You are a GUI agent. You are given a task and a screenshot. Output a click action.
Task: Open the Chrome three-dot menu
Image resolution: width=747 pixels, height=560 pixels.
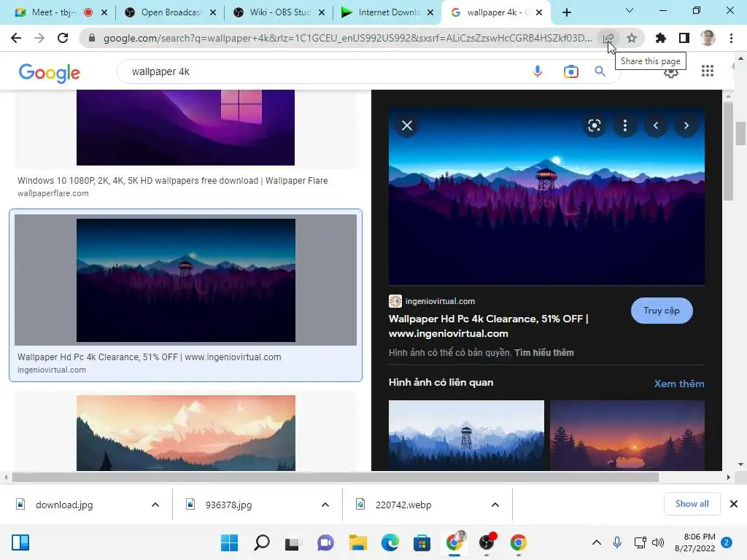point(731,38)
